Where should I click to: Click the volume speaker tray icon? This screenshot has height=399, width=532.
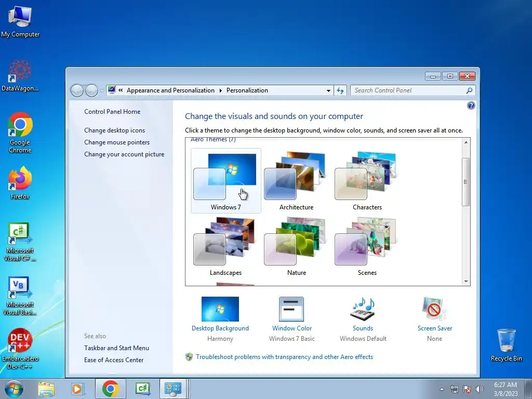click(x=479, y=389)
